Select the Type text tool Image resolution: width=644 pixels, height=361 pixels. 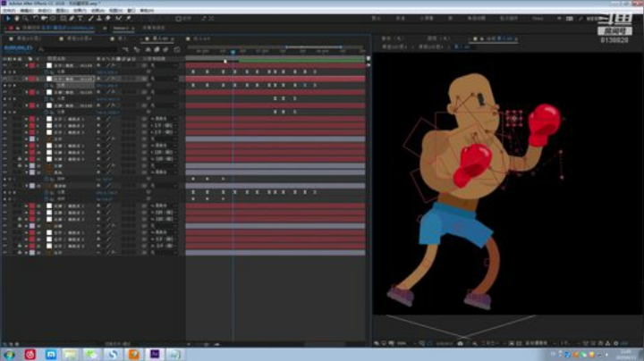pos(80,19)
